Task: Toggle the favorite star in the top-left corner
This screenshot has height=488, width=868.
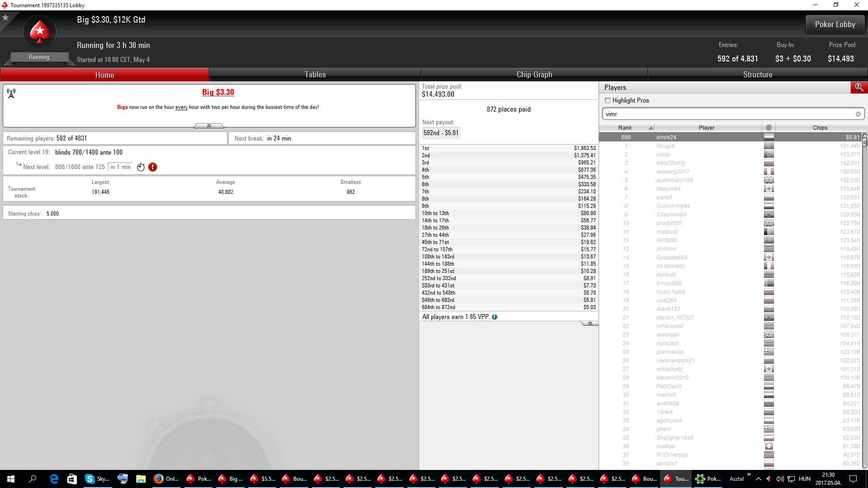Action: click(5, 18)
